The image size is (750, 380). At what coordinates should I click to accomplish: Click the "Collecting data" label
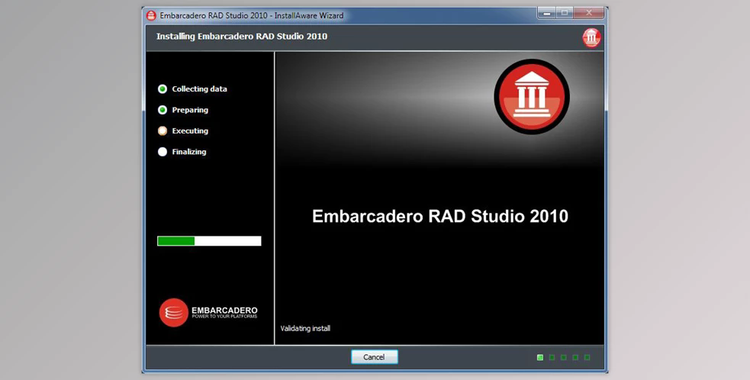199,89
